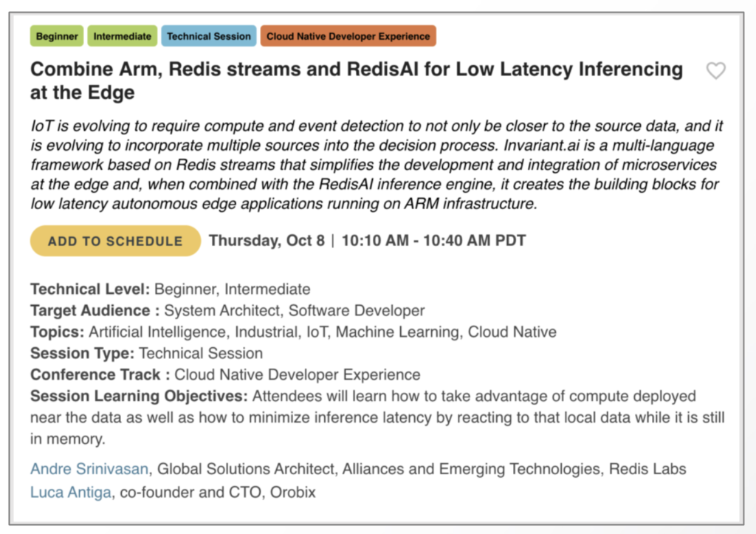This screenshot has width=756, height=534.
Task: Click the Thursday, Oct 8 session date
Action: tap(267, 241)
